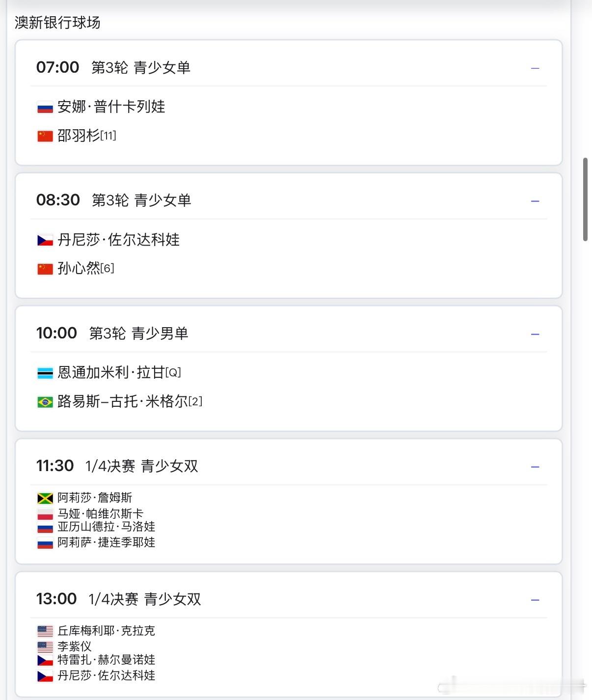Image resolution: width=592 pixels, height=700 pixels.
Task: Click Jamaican flag next to 阿莉莎·詹姆斯
Action: click(45, 499)
